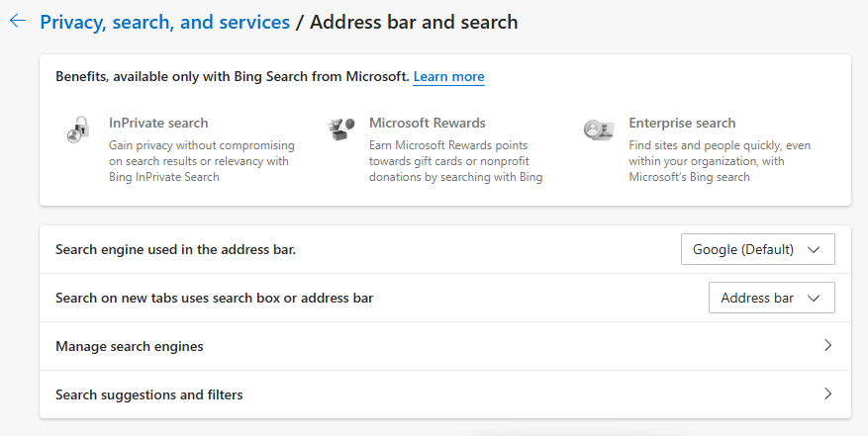868x436 pixels.
Task: Click the 'Address bar and search' page title
Action: tap(414, 22)
